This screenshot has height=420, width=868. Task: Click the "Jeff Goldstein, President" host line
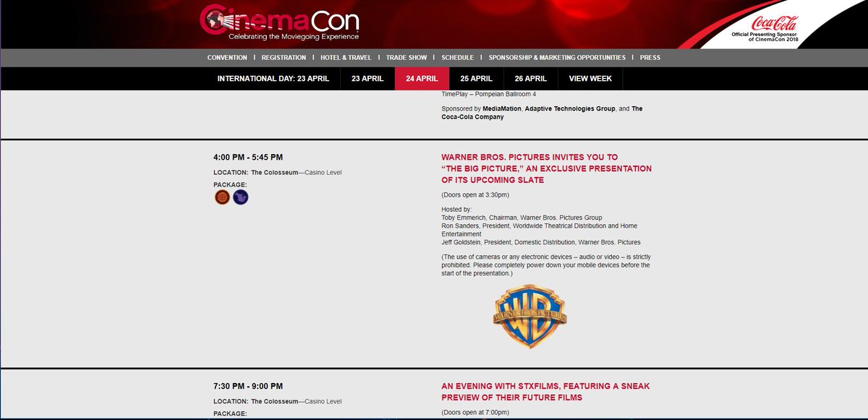[541, 242]
